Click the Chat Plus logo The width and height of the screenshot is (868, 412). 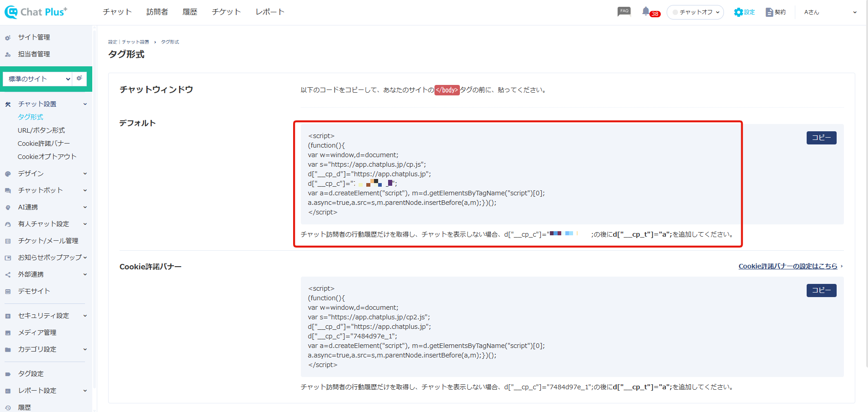pyautogui.click(x=36, y=12)
